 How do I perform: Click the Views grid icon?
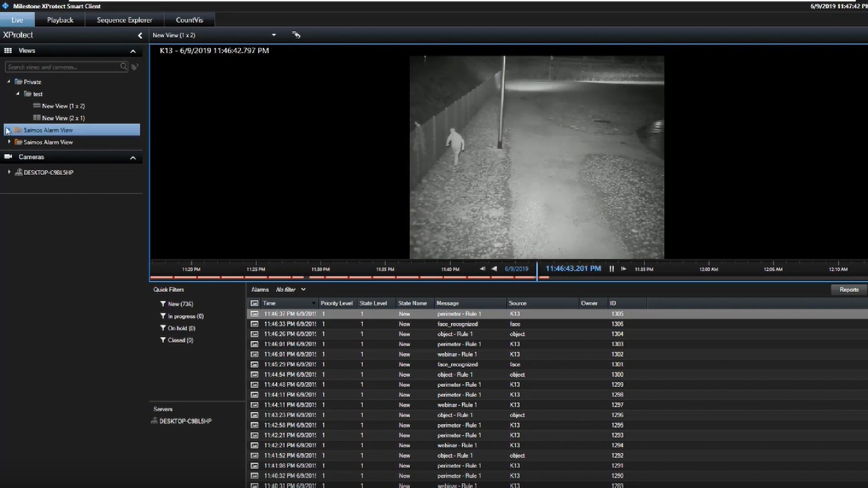(8, 51)
